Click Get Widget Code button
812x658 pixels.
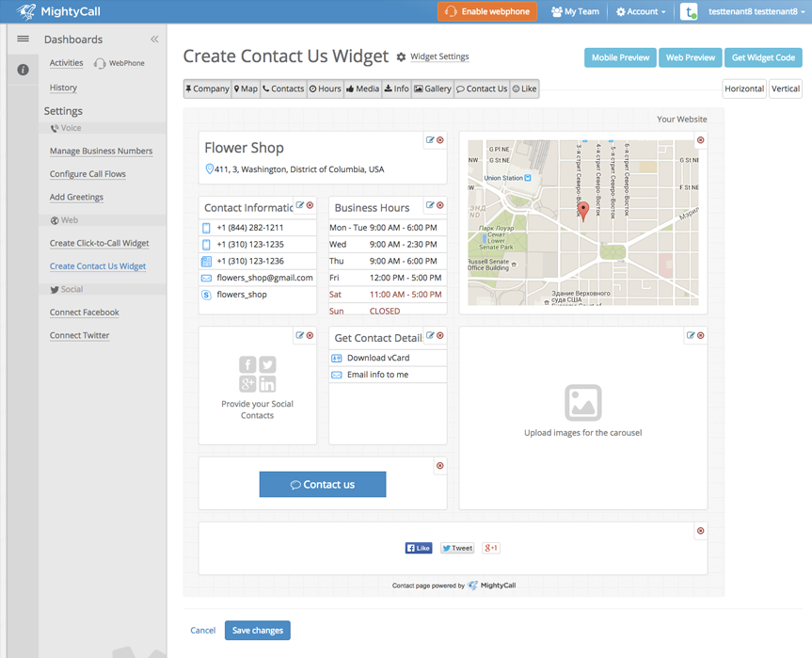pyautogui.click(x=763, y=57)
